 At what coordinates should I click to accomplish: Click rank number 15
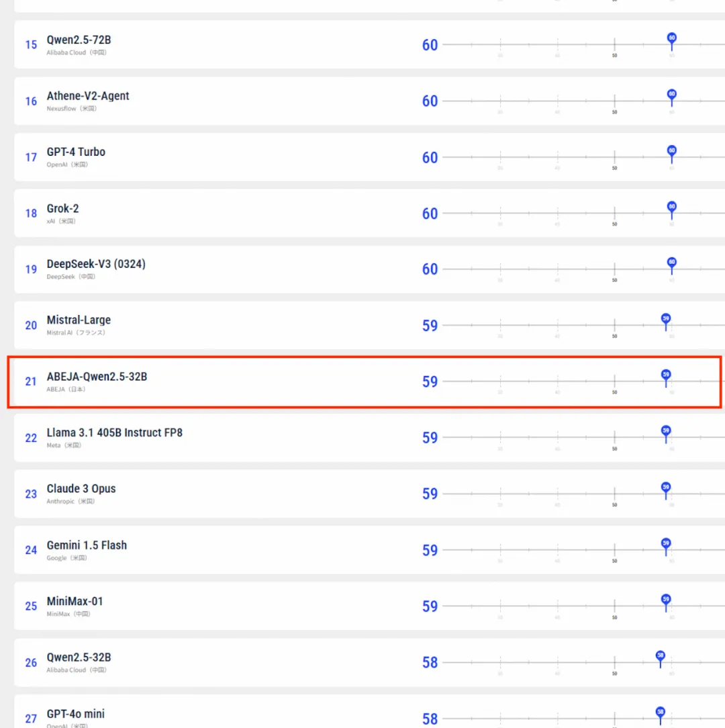coord(31,45)
